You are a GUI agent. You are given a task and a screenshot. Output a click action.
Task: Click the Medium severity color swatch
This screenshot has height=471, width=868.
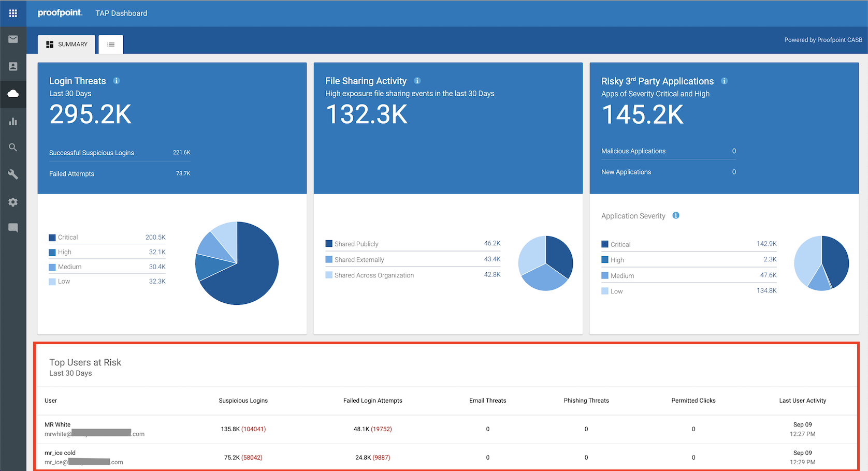coord(52,267)
